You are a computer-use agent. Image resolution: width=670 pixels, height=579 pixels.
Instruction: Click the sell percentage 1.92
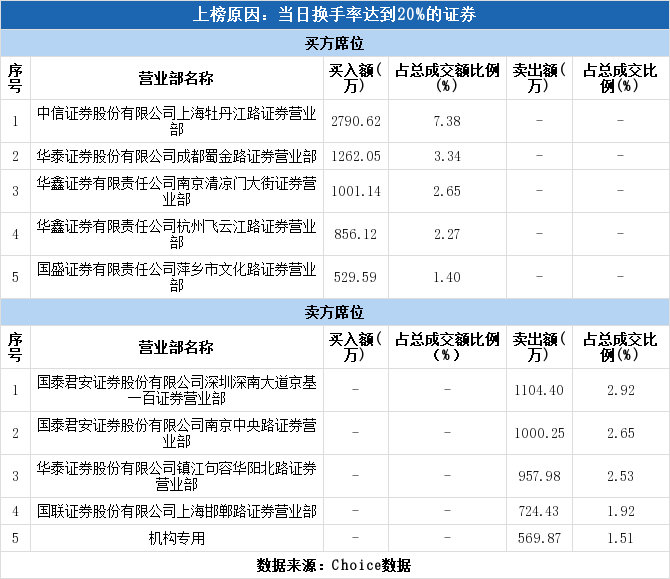click(620, 511)
